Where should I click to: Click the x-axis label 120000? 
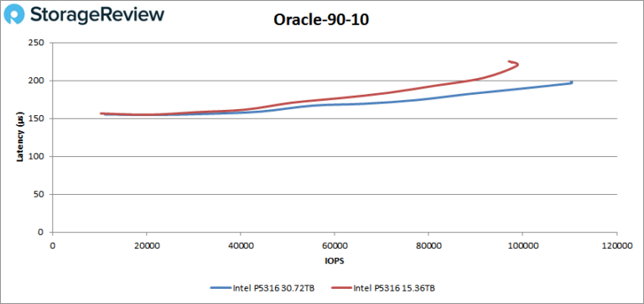[616, 245]
